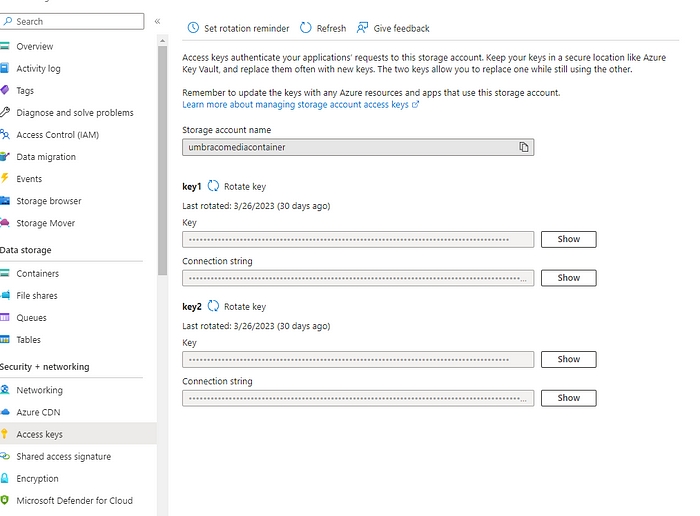Click the key2 rotate key icon
This screenshot has width=700, height=516.
tap(213, 306)
